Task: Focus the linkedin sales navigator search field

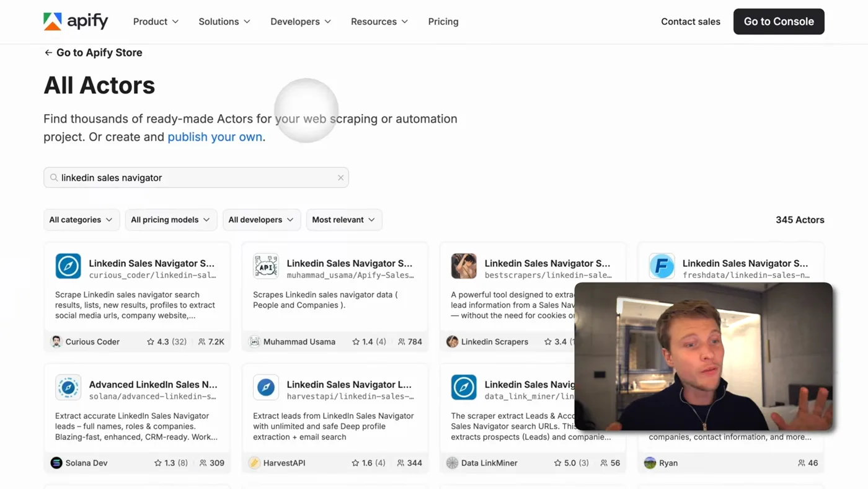Action: 196,177
